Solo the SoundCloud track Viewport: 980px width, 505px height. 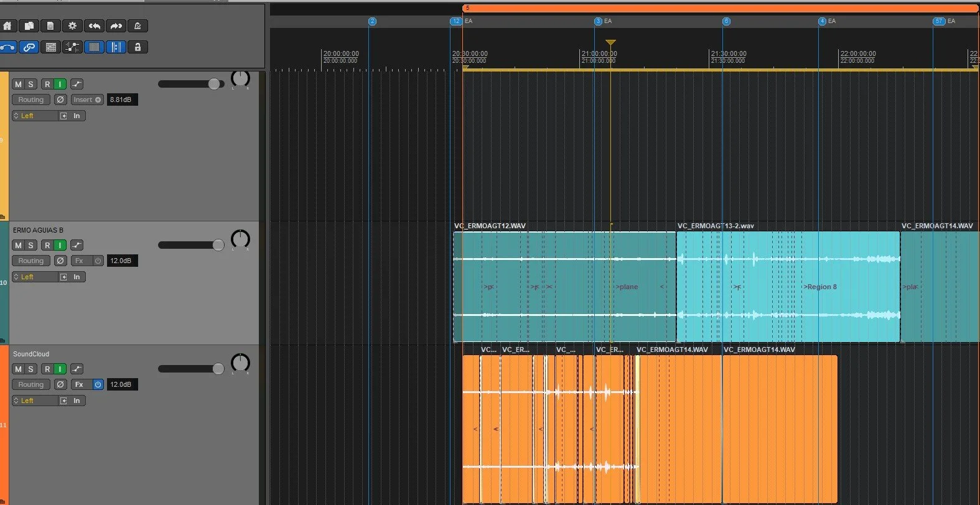30,369
